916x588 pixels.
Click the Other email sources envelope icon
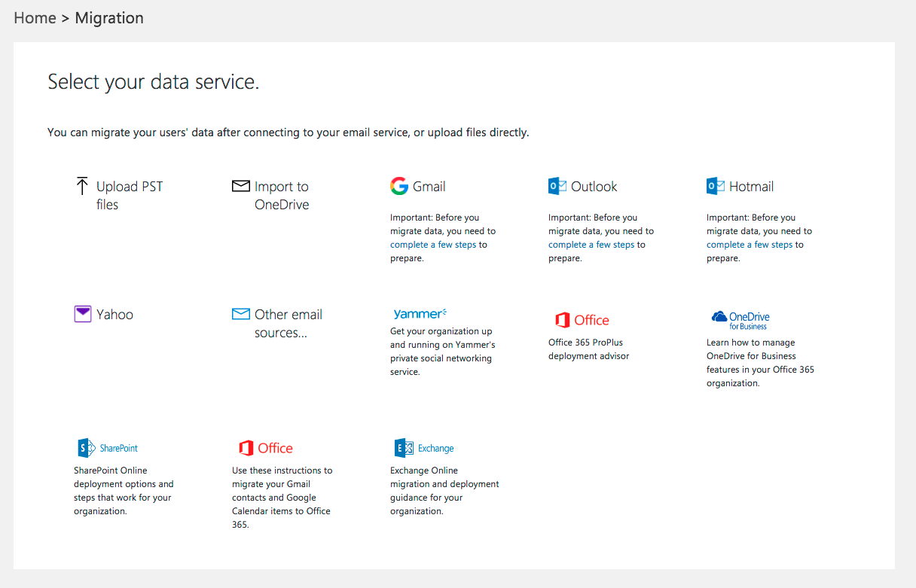pos(240,314)
